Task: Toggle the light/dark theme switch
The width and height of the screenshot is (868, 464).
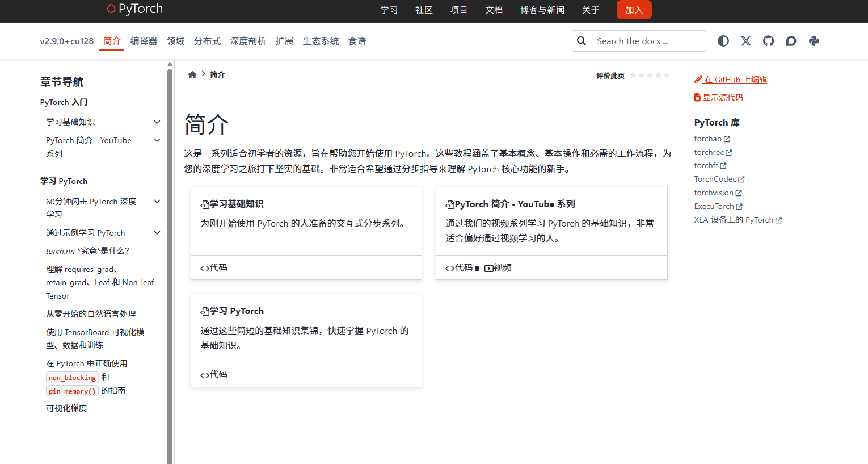Action: point(723,41)
